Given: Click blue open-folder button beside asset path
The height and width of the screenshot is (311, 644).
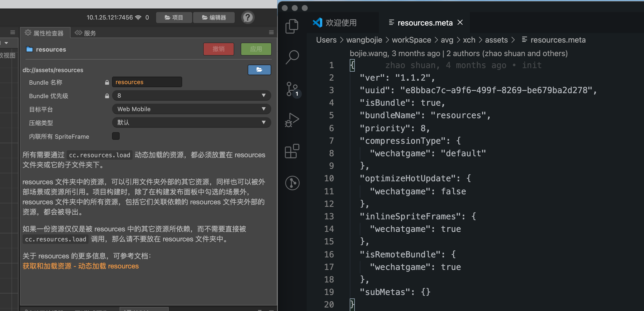Looking at the screenshot, I should click(259, 70).
